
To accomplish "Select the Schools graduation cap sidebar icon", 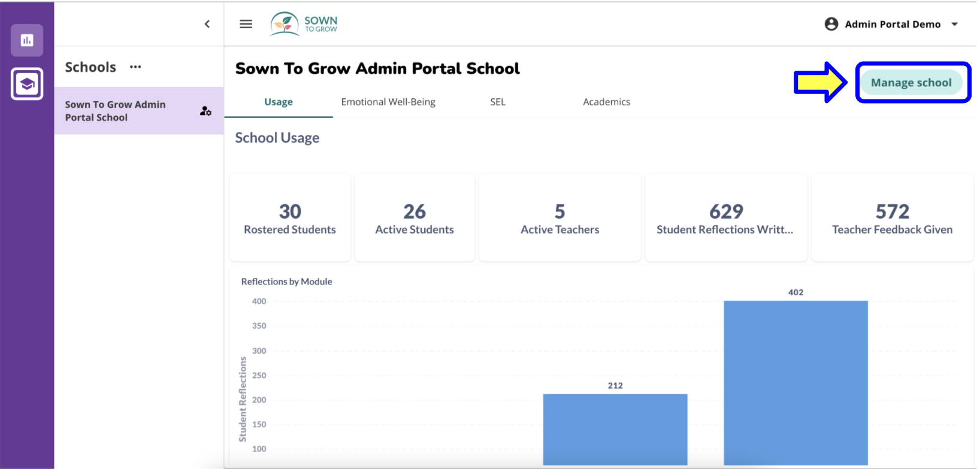I will (27, 84).
